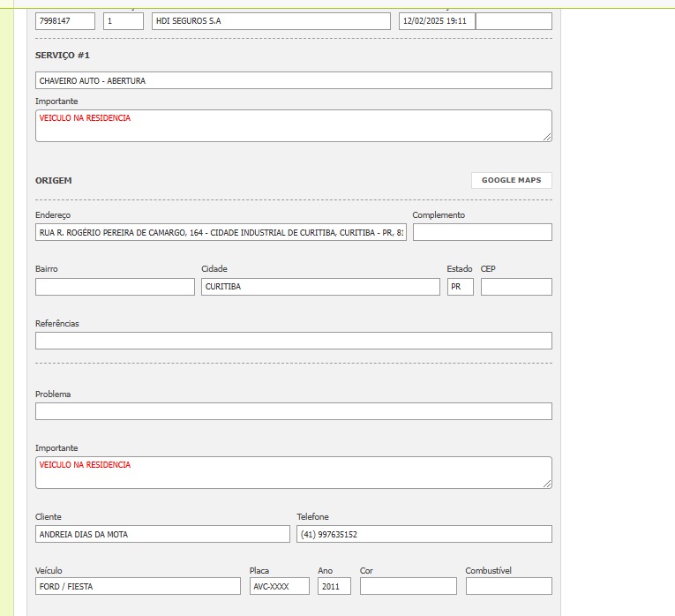Click the Veículo field showing FORD / FIESTA
The width and height of the screenshot is (675, 616).
point(138,586)
